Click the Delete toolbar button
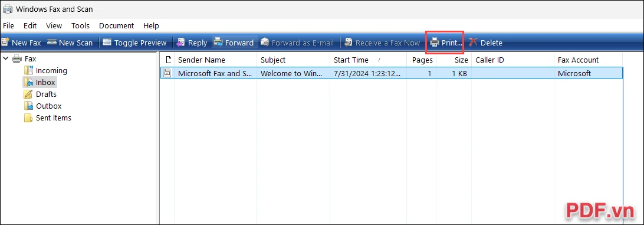The height and width of the screenshot is (225, 644). point(486,43)
